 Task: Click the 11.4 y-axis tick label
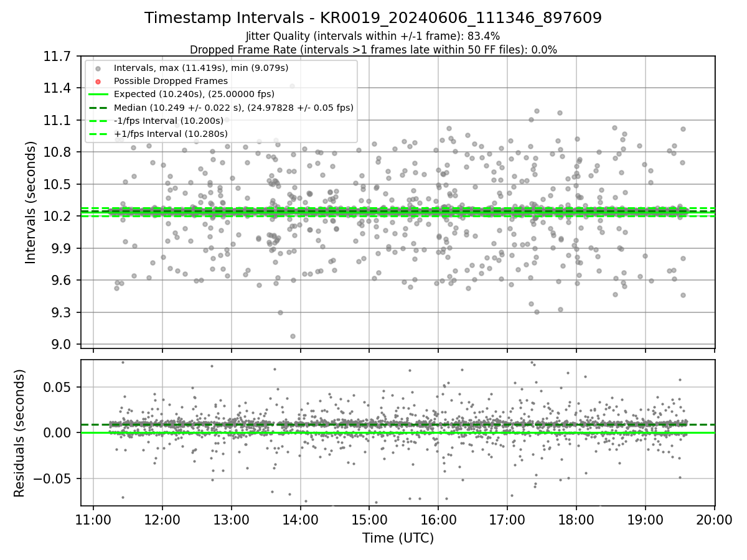pos(57,88)
